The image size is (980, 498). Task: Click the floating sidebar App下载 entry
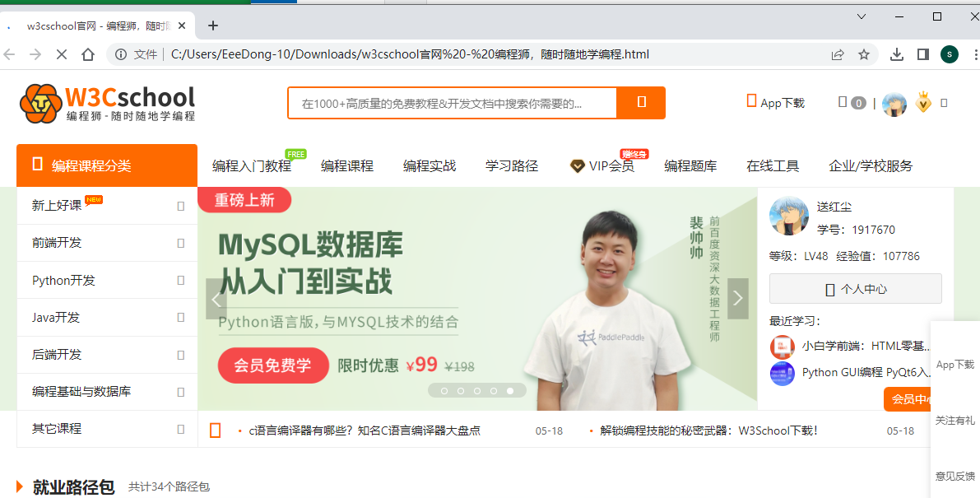(x=955, y=365)
